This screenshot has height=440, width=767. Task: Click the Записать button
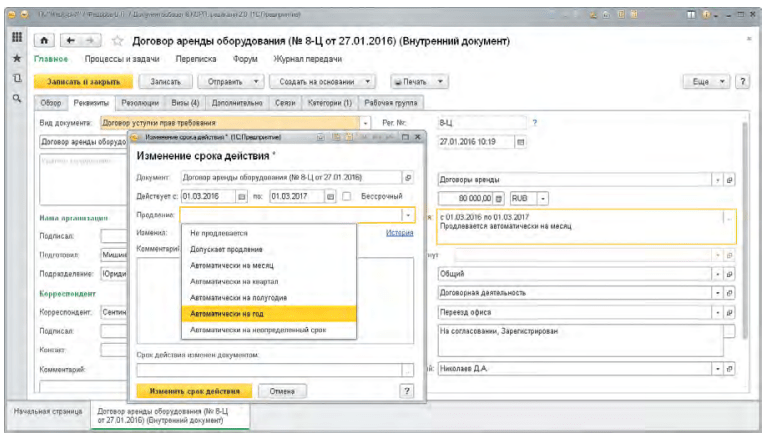click(x=165, y=82)
